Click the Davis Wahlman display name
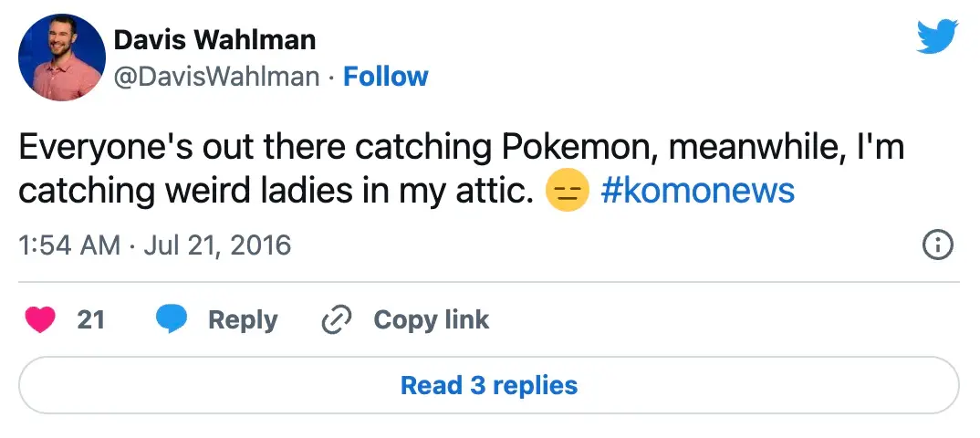Viewport: 980px width, 438px height. 214,40
